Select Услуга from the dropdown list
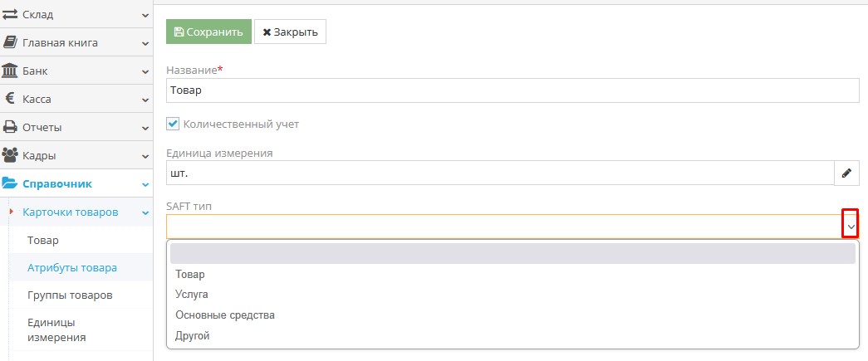Viewport: 868px width, 361px height. 192,295
